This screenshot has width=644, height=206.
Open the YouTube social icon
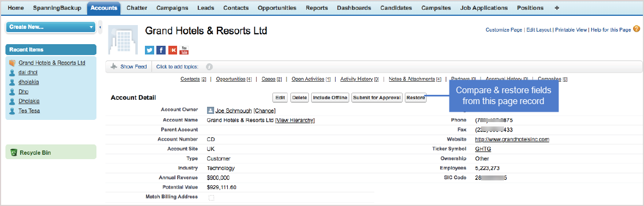click(x=184, y=50)
